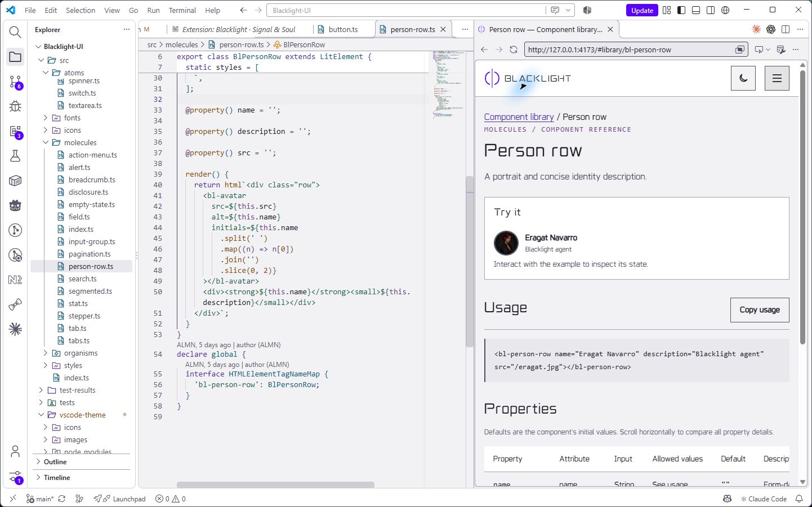Open the remote window indicator in status bar
This screenshot has height=507, width=812.
(12, 499)
